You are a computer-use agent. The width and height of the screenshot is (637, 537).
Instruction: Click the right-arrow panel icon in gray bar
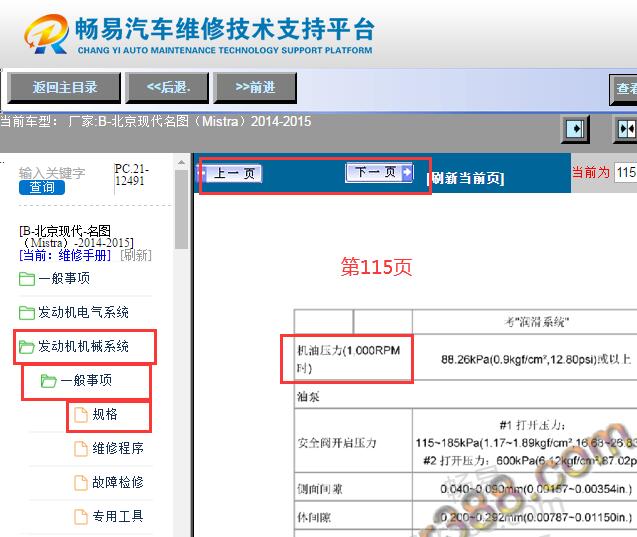click(x=575, y=130)
